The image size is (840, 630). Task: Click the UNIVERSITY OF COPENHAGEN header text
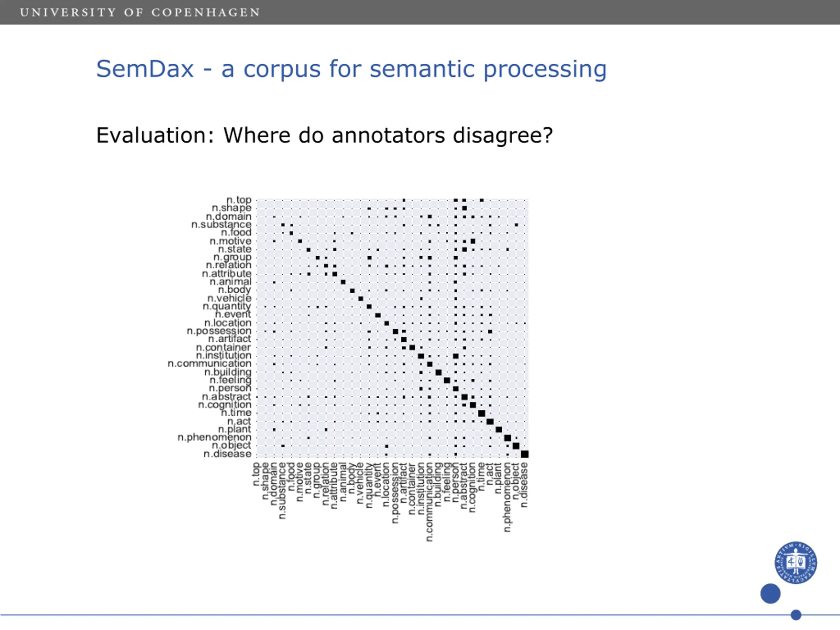tap(140, 12)
